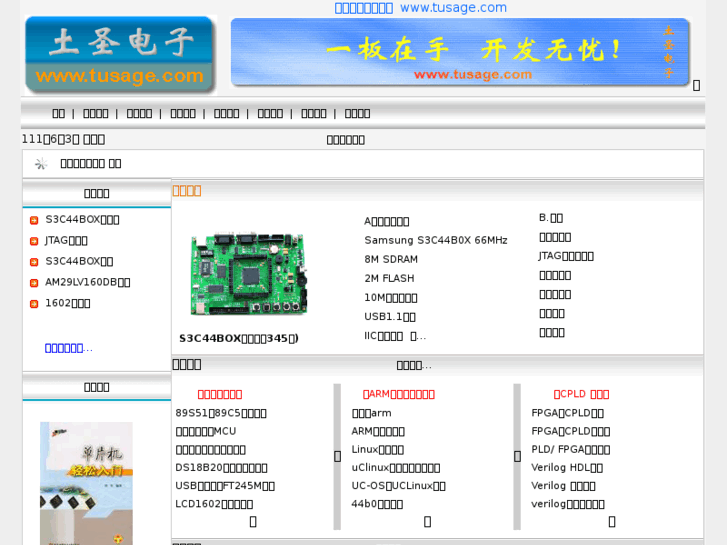This screenshot has width=727, height=545.
Task: Open Linux article link
Action: coord(377,449)
